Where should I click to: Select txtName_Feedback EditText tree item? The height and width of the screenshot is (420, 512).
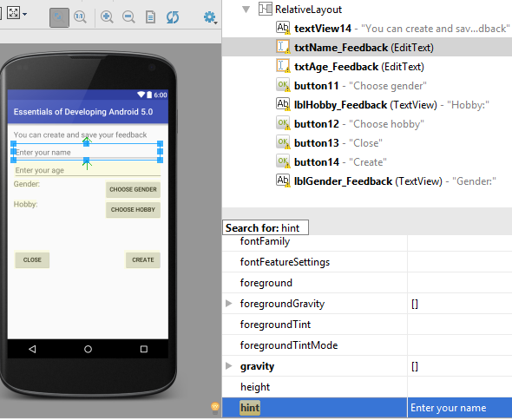(367, 48)
